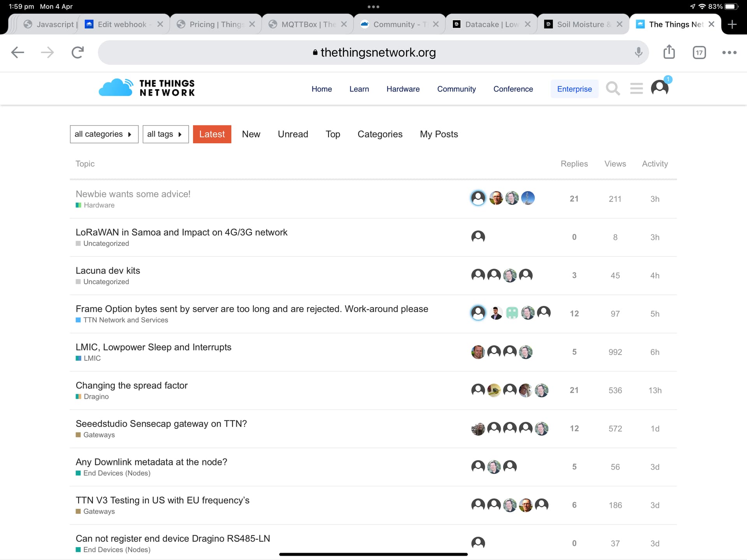Go forward using the browser forward arrow
747x560 pixels.
(x=47, y=52)
